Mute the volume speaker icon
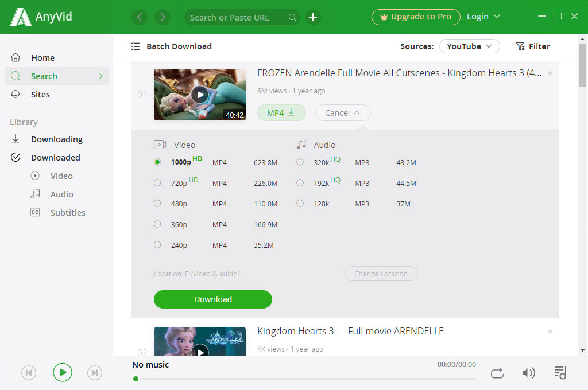This screenshot has height=390, width=588. point(528,373)
